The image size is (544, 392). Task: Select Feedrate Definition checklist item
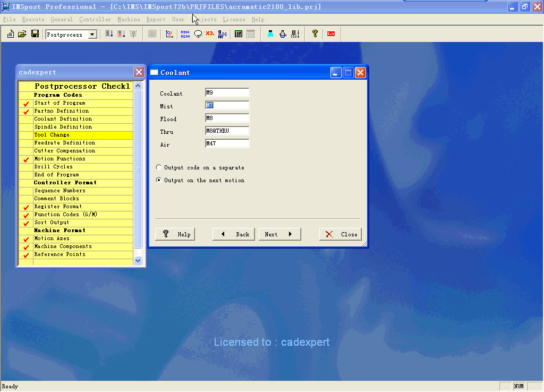pyautogui.click(x=83, y=143)
